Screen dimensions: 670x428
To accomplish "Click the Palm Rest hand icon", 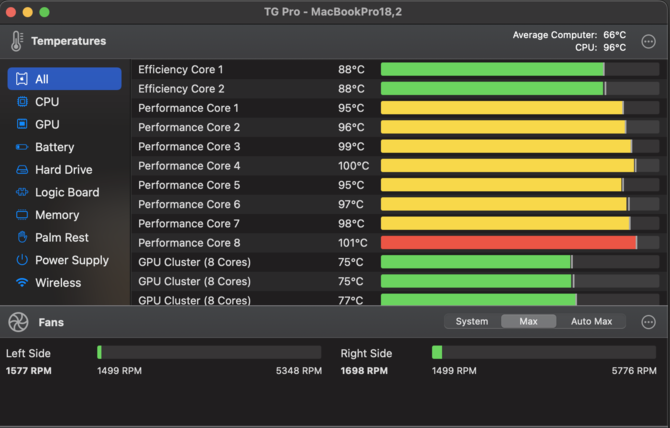I will point(22,237).
